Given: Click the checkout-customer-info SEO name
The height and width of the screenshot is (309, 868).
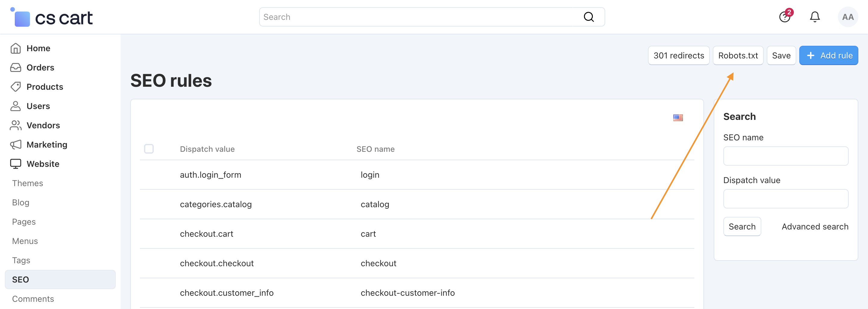Looking at the screenshot, I should [407, 292].
